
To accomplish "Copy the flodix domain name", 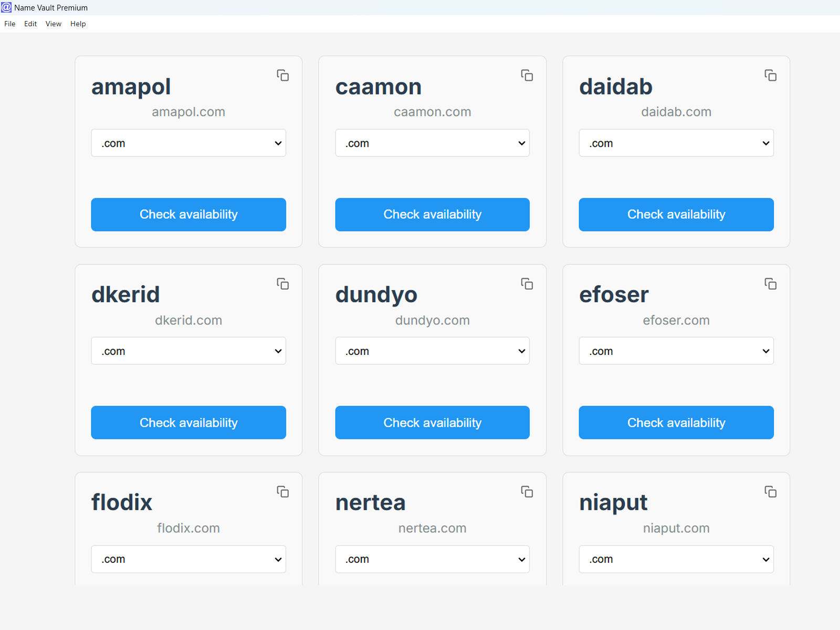I will coord(282,492).
